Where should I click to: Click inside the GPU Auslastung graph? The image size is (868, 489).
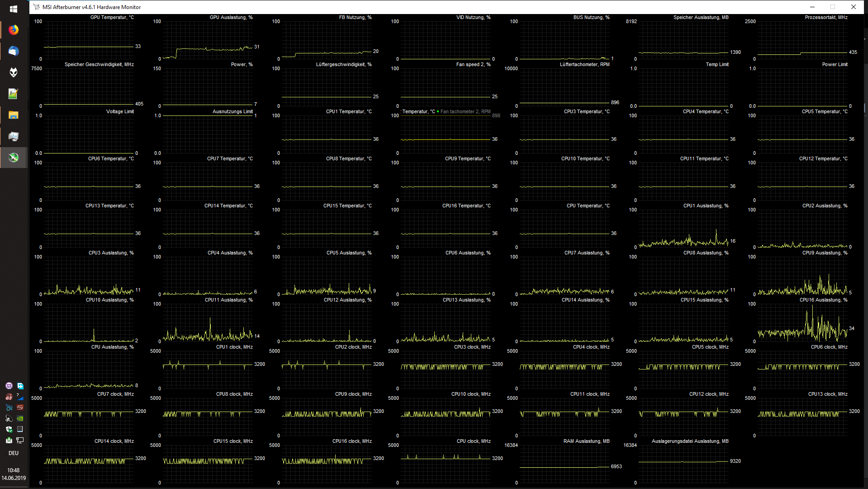[x=208, y=40]
